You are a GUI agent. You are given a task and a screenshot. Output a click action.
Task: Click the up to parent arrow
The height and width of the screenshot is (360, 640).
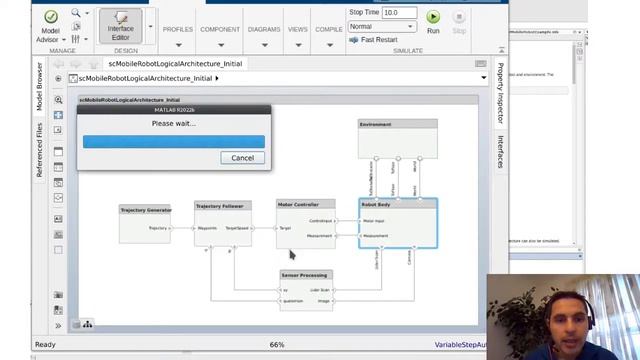[93, 64]
